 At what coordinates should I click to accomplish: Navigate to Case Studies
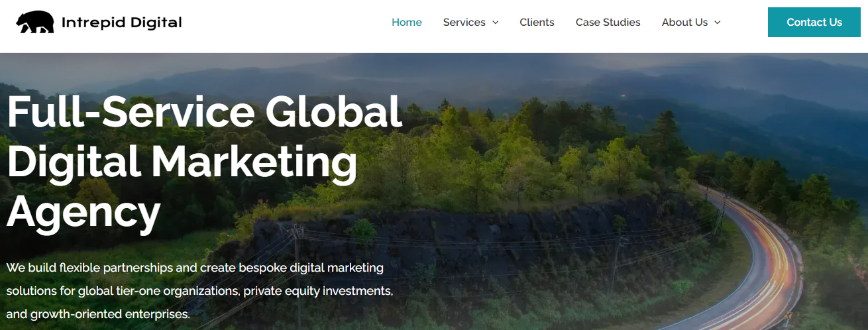tap(608, 23)
